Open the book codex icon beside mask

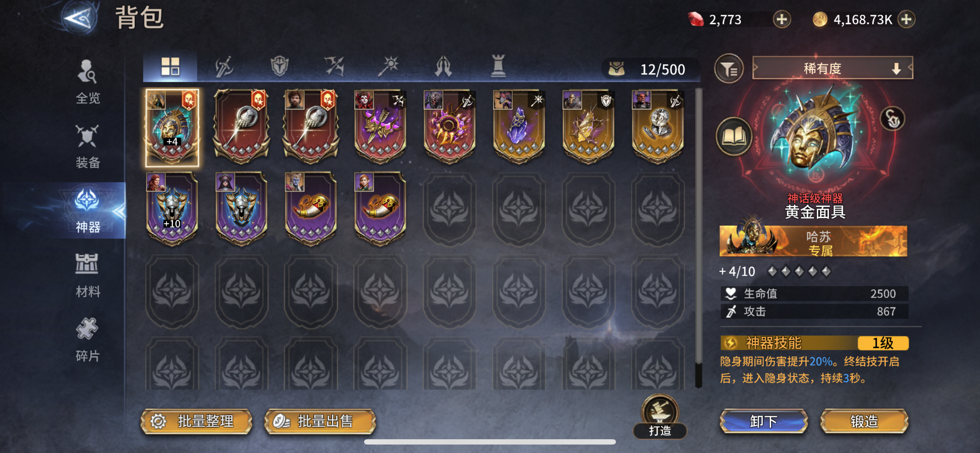coord(734,137)
